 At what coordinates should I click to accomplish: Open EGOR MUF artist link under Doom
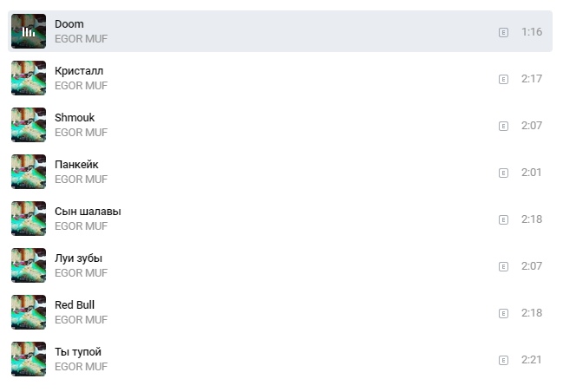81,39
